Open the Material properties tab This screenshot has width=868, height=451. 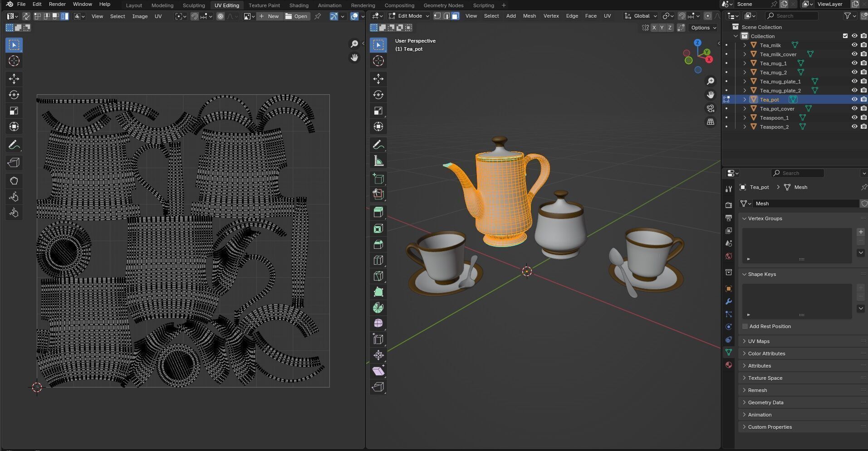pos(728,365)
